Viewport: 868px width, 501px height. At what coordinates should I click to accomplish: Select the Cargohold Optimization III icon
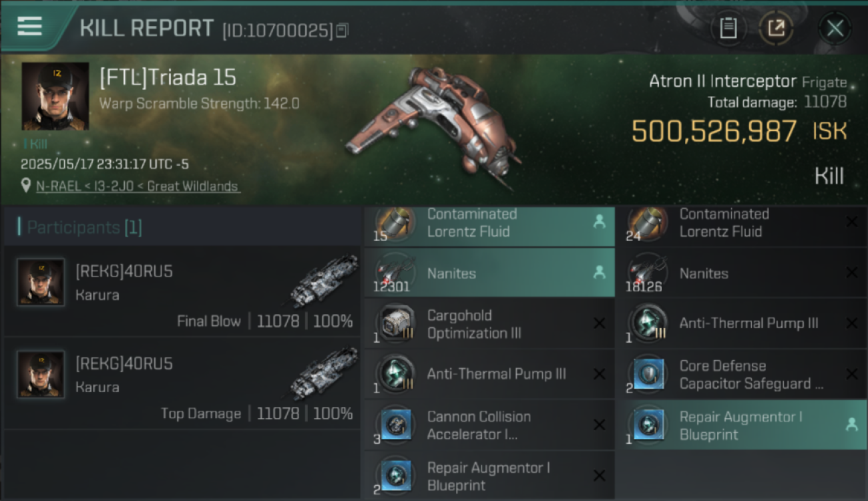coord(395,324)
